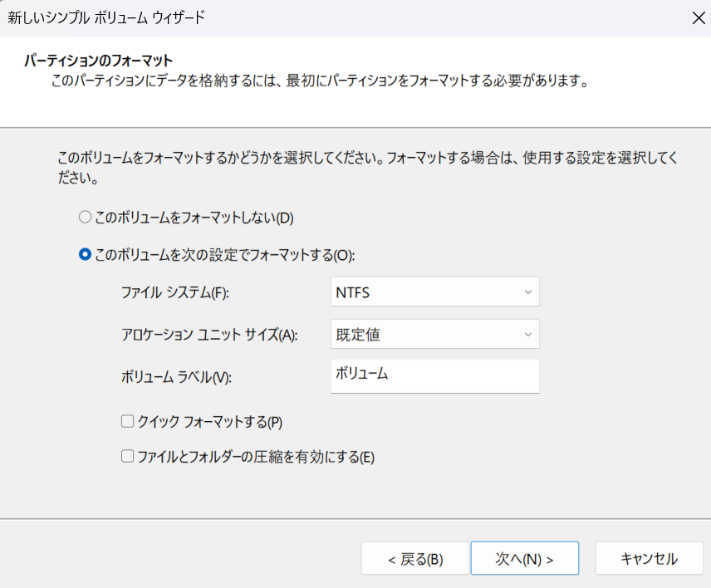The image size is (711, 588).
Task: Expand the 既定値 allocation size chevron
Action: pyautogui.click(x=528, y=334)
